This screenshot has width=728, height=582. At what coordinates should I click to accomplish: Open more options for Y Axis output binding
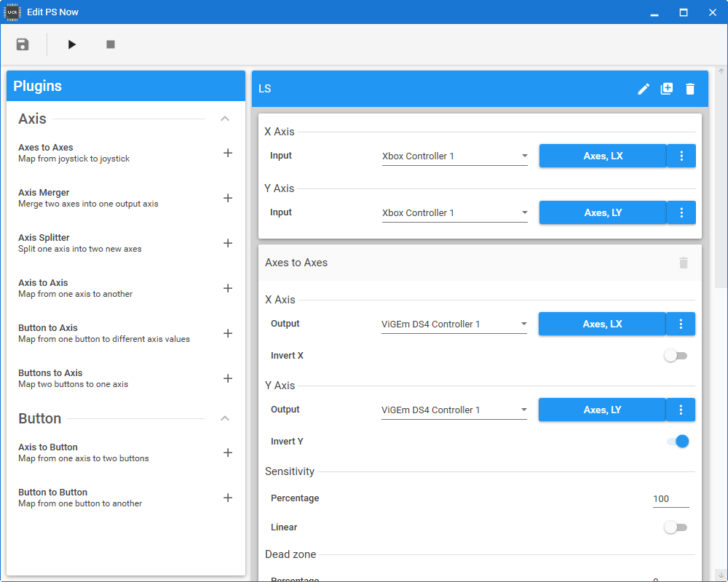681,410
